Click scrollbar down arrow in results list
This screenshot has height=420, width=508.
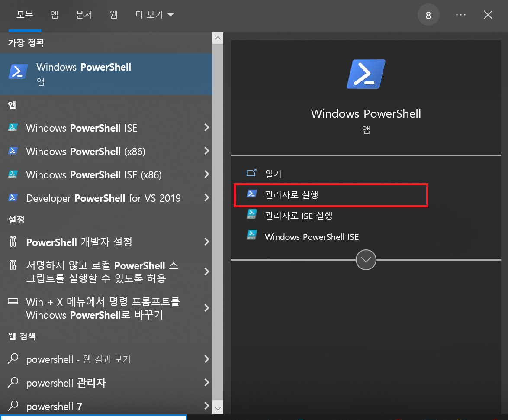218,408
